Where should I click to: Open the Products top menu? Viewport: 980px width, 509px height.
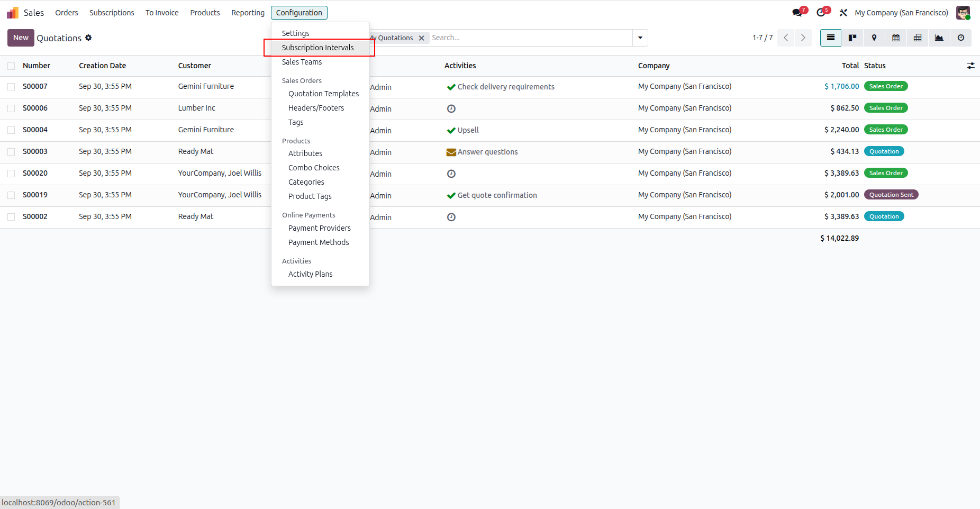[x=205, y=13]
